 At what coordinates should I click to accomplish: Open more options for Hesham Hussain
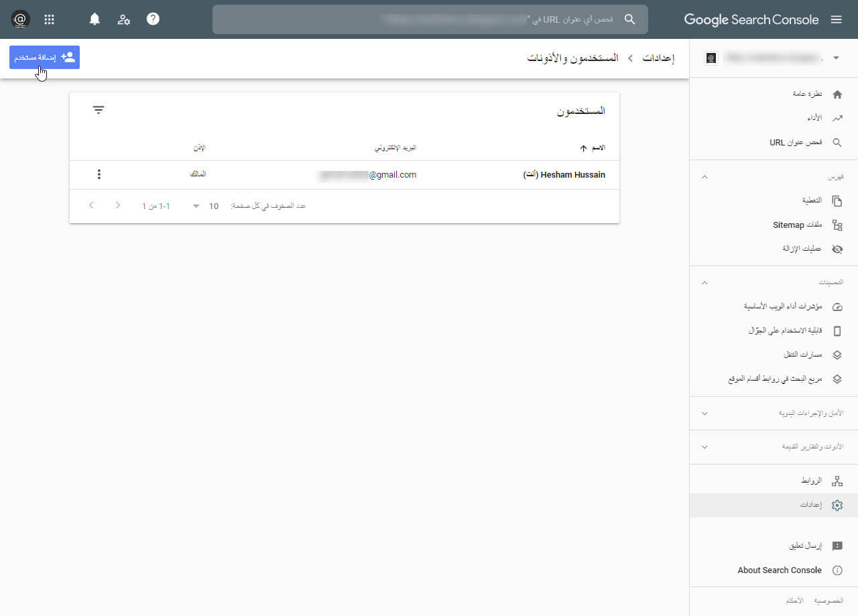(x=99, y=175)
